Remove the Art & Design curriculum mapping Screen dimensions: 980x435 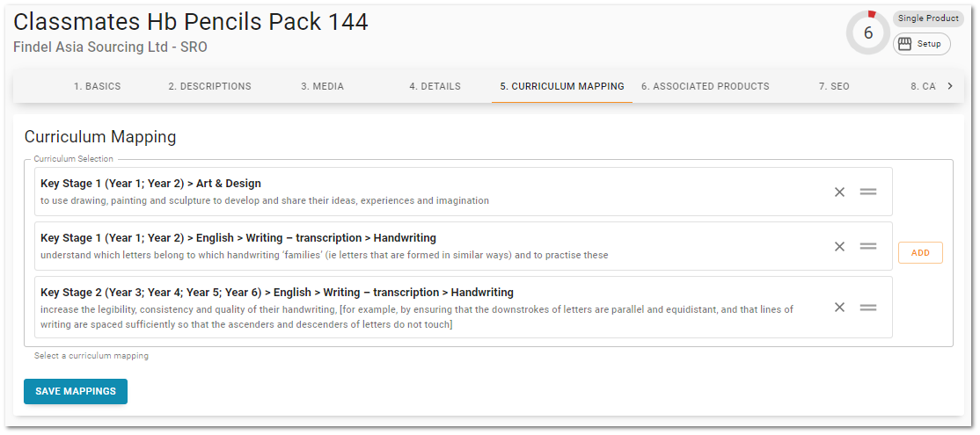pyautogui.click(x=839, y=192)
